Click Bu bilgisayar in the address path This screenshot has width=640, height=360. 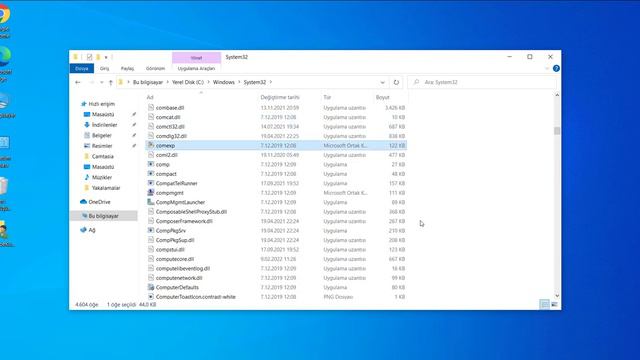tap(148, 82)
